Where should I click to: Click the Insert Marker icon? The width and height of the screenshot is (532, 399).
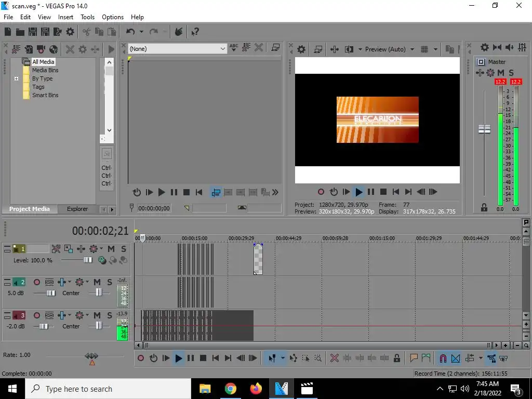(414, 358)
